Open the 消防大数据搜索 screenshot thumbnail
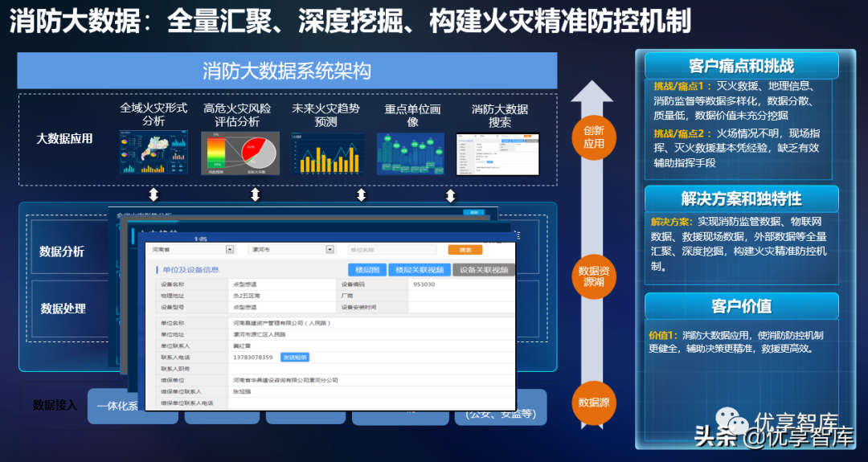 click(x=497, y=154)
